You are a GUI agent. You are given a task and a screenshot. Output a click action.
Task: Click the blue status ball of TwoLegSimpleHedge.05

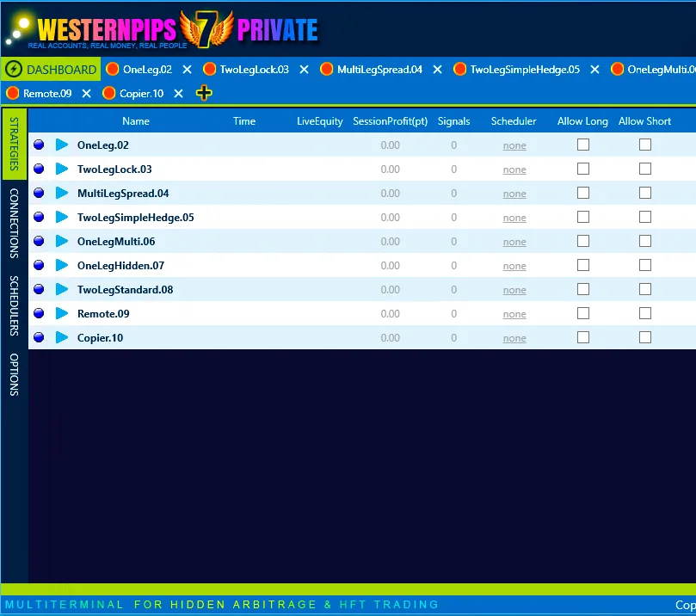click(39, 217)
